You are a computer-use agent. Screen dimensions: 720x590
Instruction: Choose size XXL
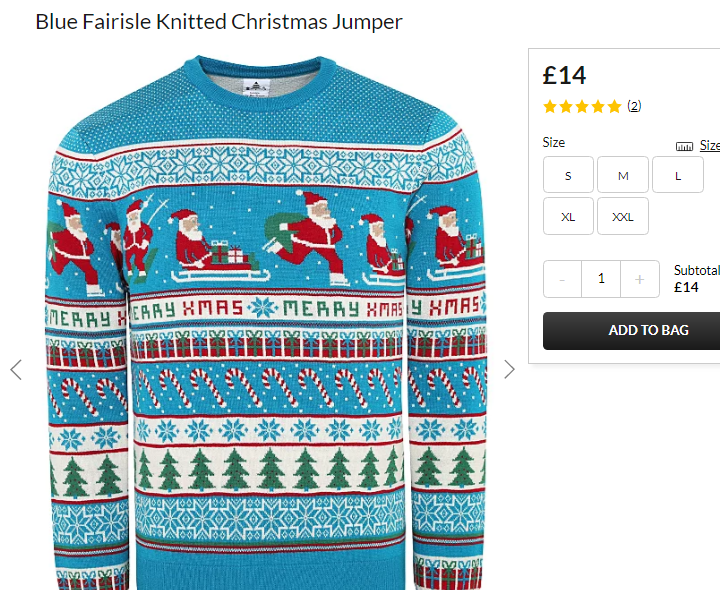[x=623, y=216]
